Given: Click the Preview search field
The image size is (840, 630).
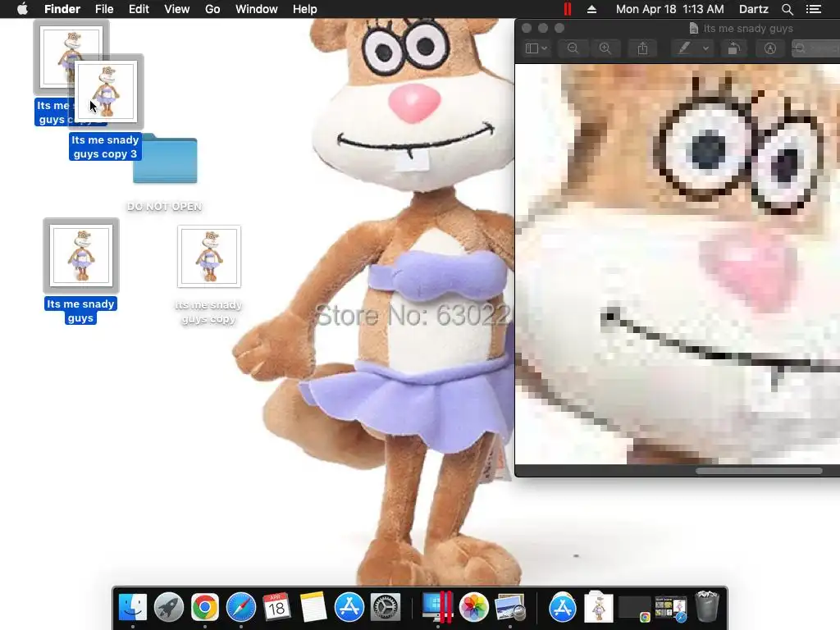Looking at the screenshot, I should [816, 48].
